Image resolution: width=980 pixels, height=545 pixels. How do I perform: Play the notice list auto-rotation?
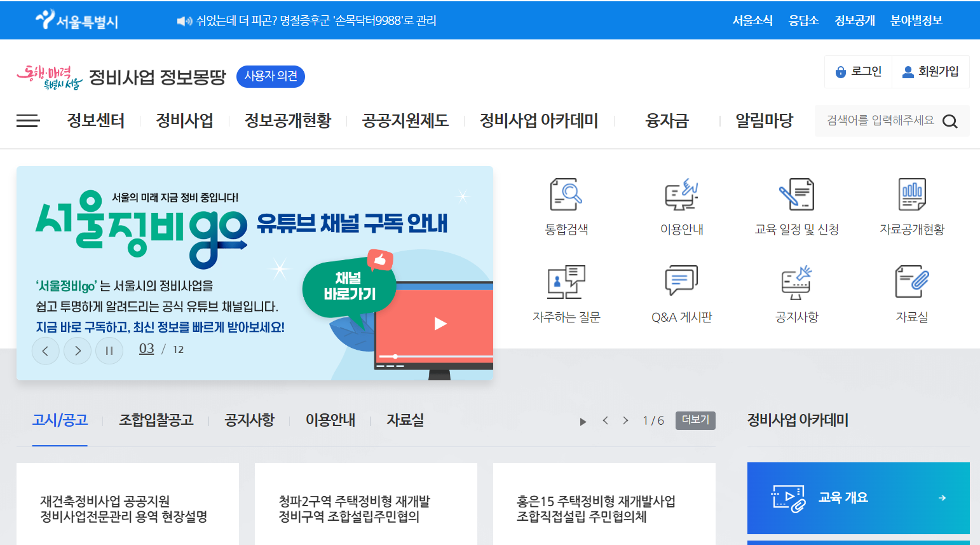(583, 422)
